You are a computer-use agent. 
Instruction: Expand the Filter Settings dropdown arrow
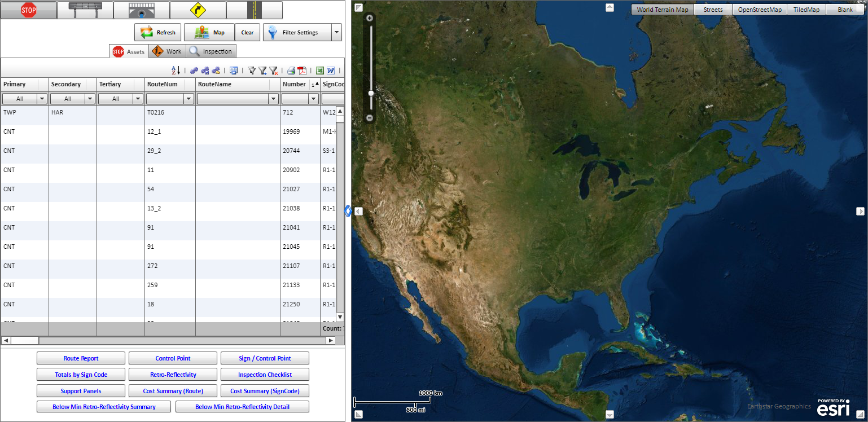337,32
